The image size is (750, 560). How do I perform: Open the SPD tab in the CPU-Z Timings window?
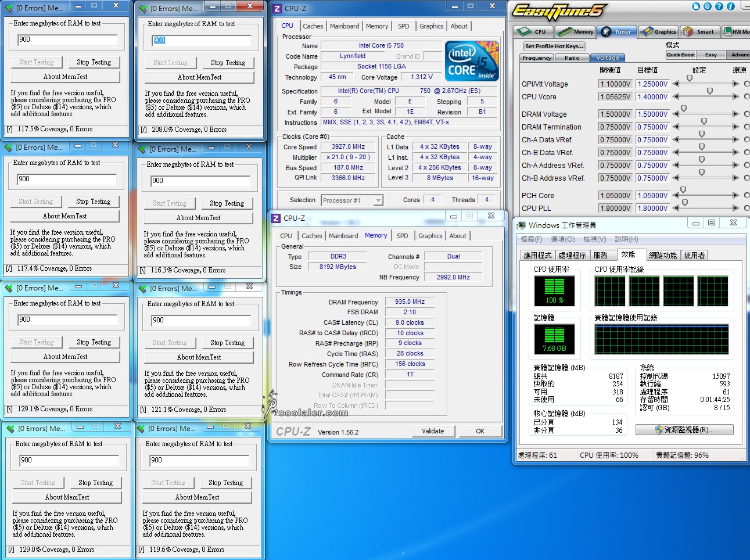click(x=402, y=236)
